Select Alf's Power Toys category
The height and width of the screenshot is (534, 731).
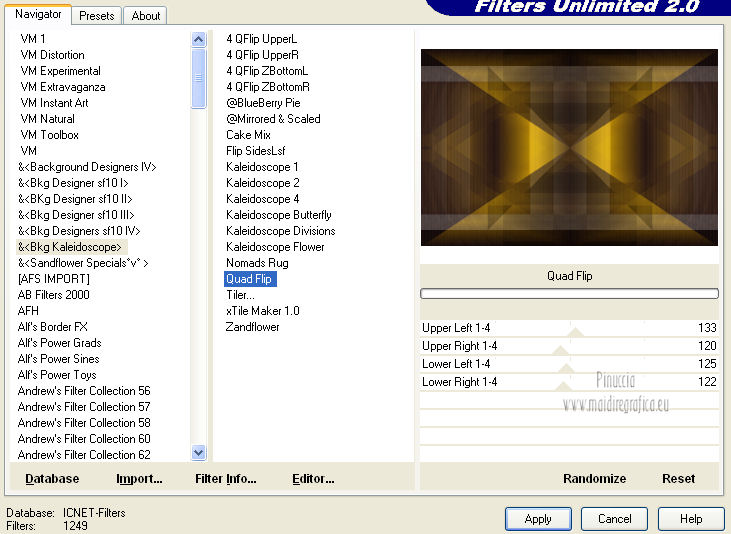pos(57,375)
